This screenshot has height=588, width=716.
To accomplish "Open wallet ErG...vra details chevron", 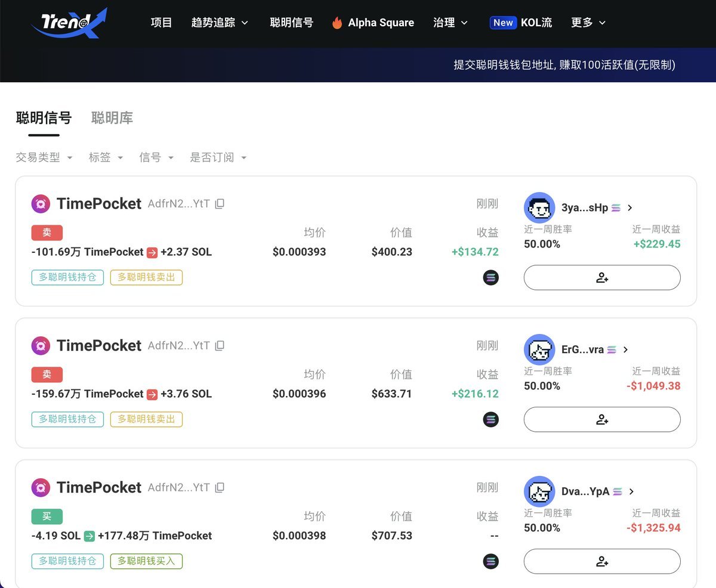I will coord(626,349).
